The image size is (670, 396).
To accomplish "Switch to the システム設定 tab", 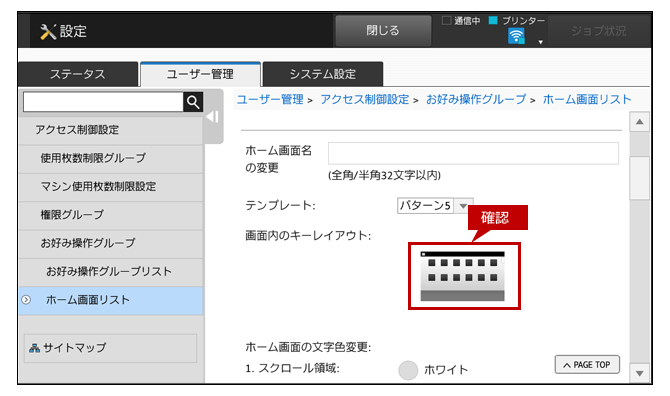I will pyautogui.click(x=323, y=74).
